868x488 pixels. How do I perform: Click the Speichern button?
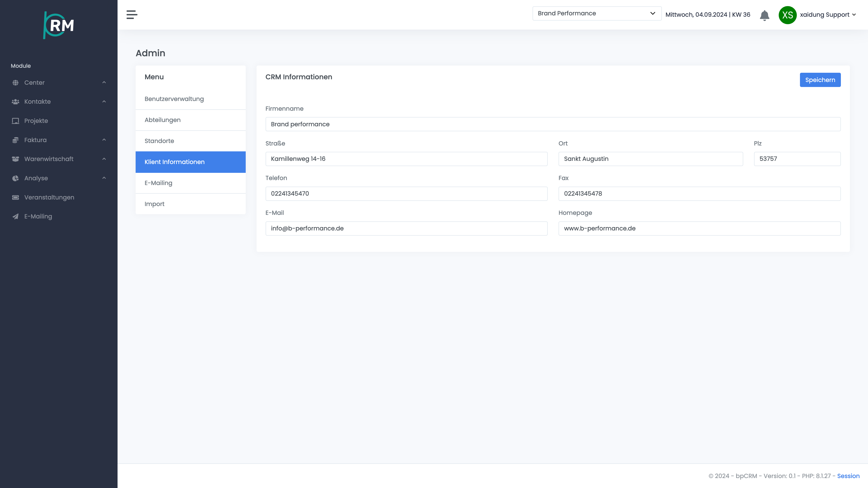tap(820, 80)
